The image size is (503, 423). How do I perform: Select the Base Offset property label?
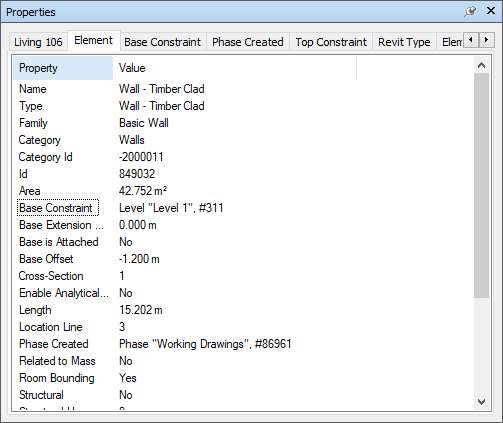(x=46, y=259)
